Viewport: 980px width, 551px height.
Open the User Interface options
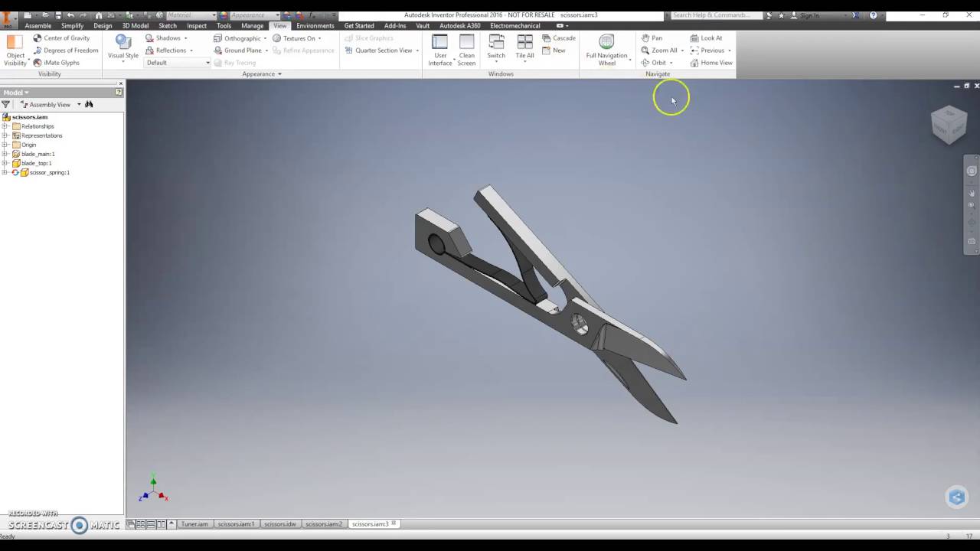pos(440,51)
